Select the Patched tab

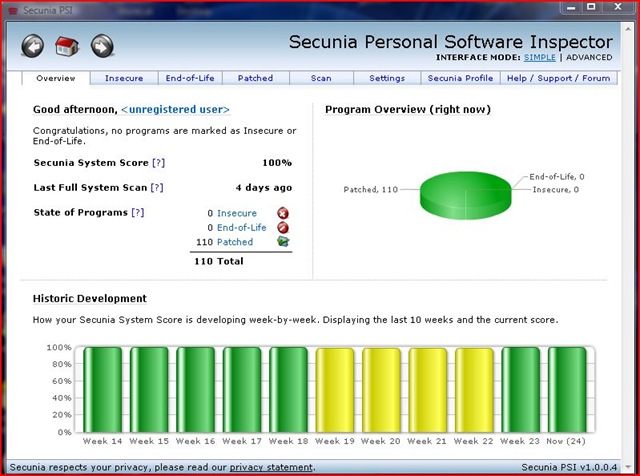[x=256, y=78]
